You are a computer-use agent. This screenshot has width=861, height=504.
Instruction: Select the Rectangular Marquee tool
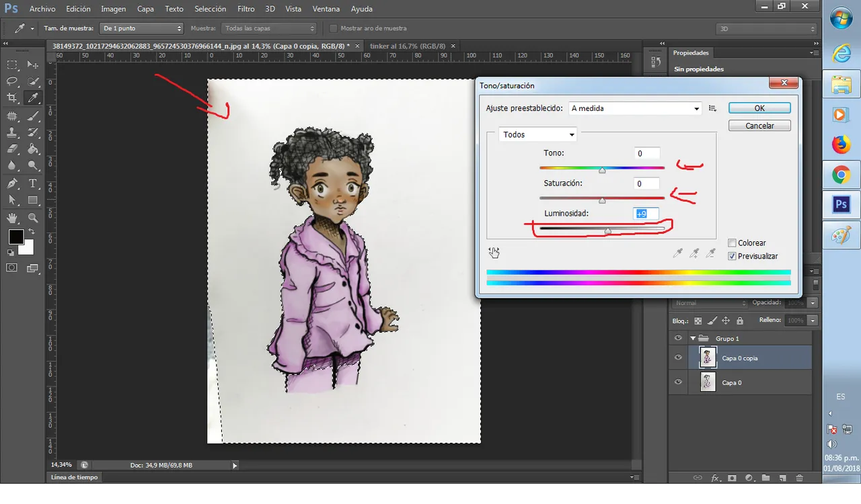click(12, 65)
